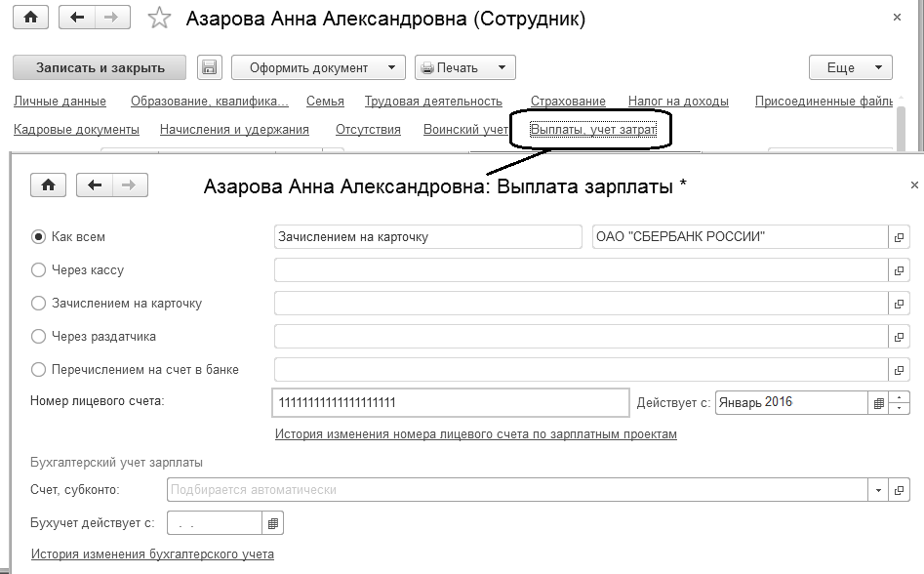This screenshot has height=574, width=924.
Task: Open Трудовая деятельность section
Action: tap(433, 102)
